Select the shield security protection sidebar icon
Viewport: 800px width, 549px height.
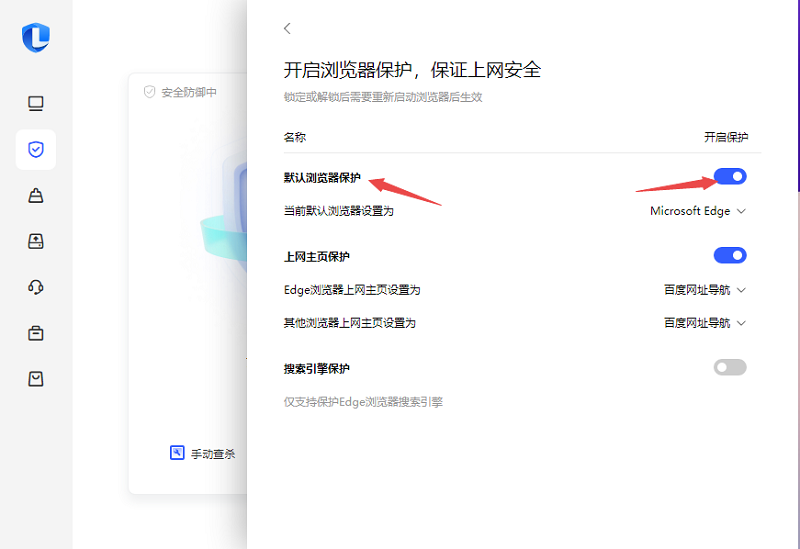click(36, 149)
